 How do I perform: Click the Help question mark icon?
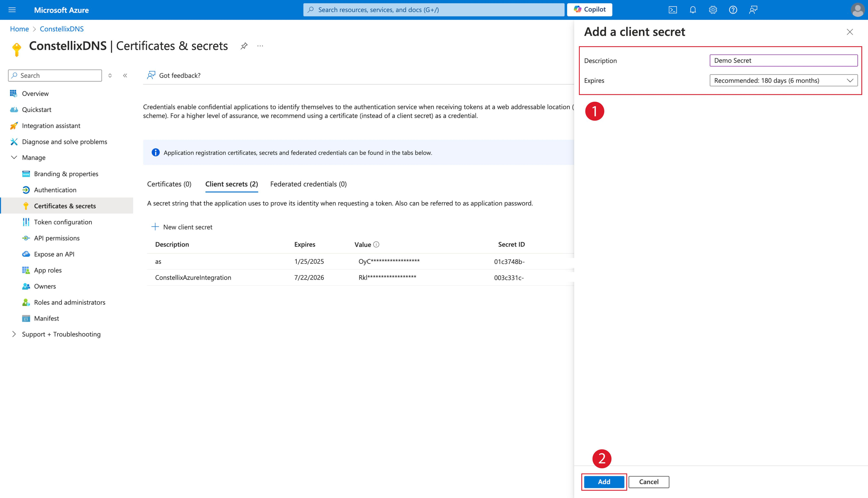pos(733,10)
